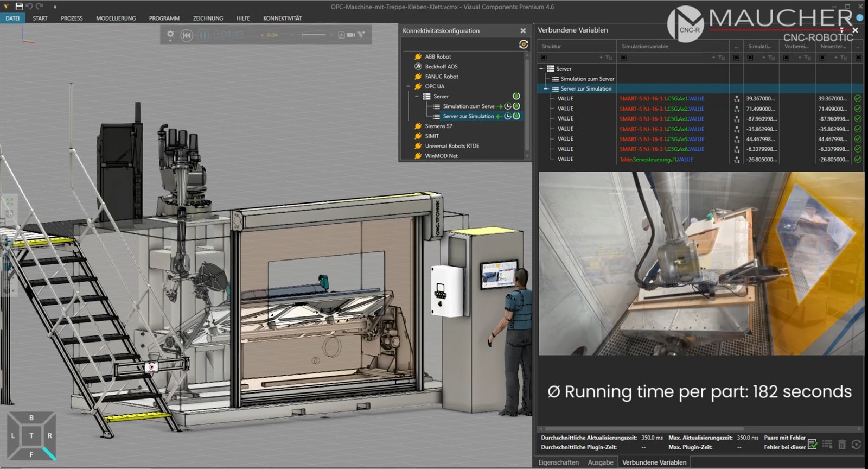Open the DATEI menu tab

(12, 18)
